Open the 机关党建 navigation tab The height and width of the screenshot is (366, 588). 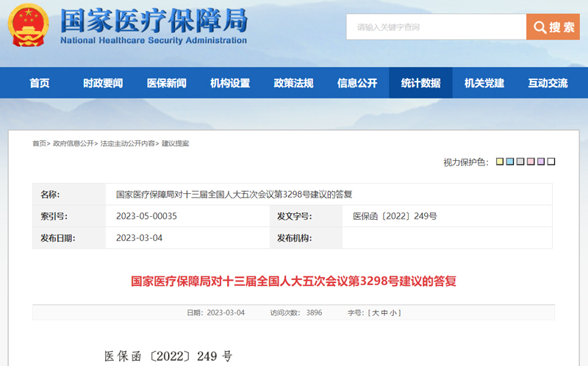tap(484, 83)
